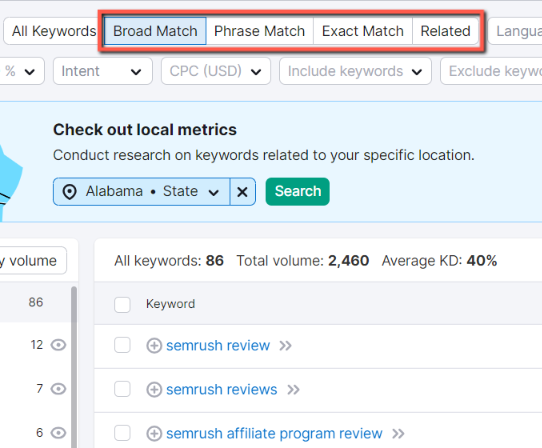Open the Alabama State location dropdown

click(142, 192)
